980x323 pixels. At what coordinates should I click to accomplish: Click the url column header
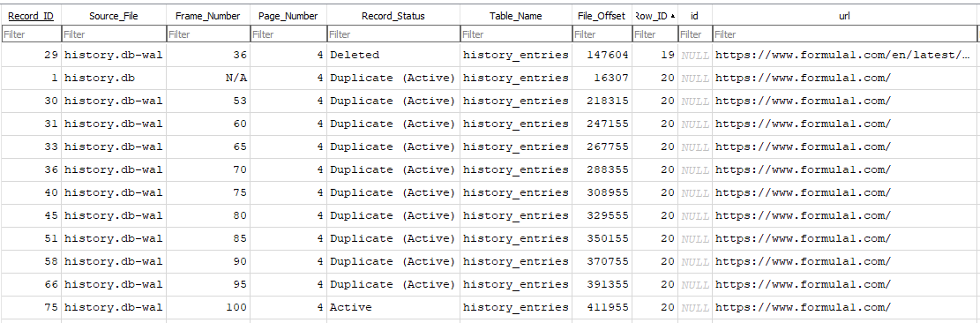coord(844,16)
